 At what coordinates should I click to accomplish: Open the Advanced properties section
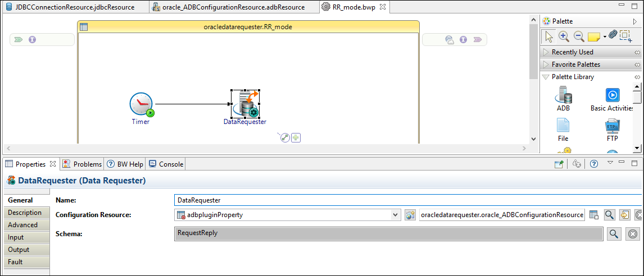coord(27,225)
